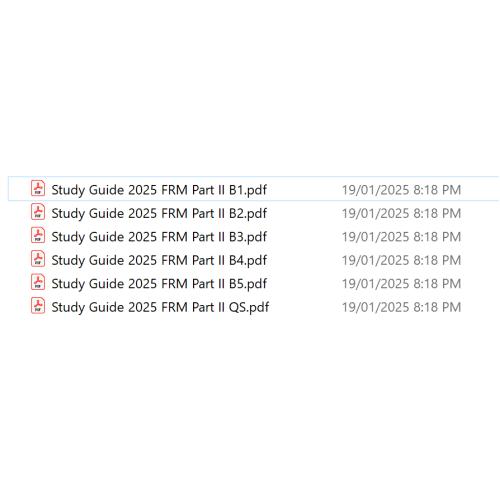Click empty area above the B1.pdf row
500x500 pixels.
click(250, 87)
